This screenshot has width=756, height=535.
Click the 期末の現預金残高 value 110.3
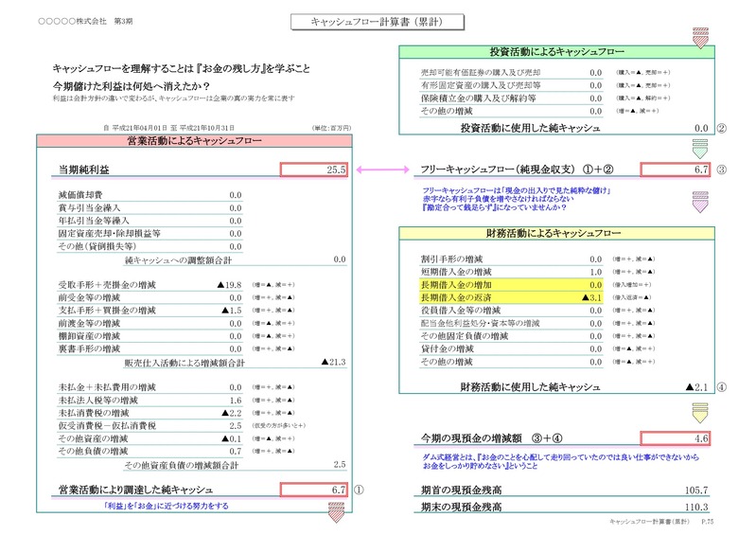(x=696, y=507)
